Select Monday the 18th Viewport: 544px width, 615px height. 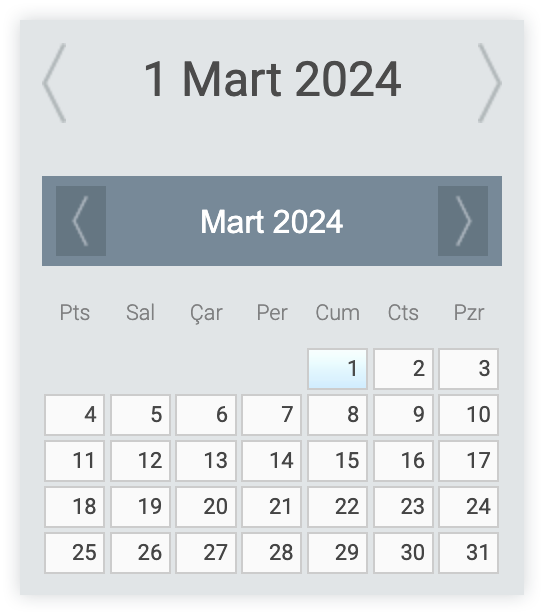click(x=75, y=507)
